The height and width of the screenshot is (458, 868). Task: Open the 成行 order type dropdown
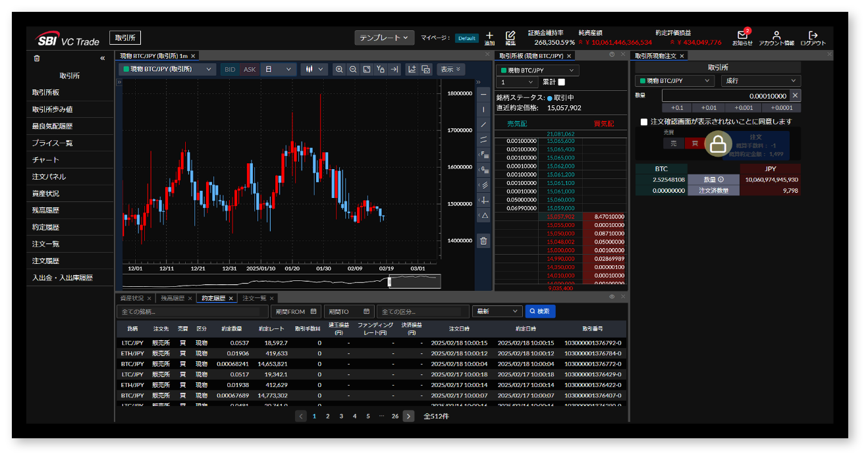[x=761, y=80]
